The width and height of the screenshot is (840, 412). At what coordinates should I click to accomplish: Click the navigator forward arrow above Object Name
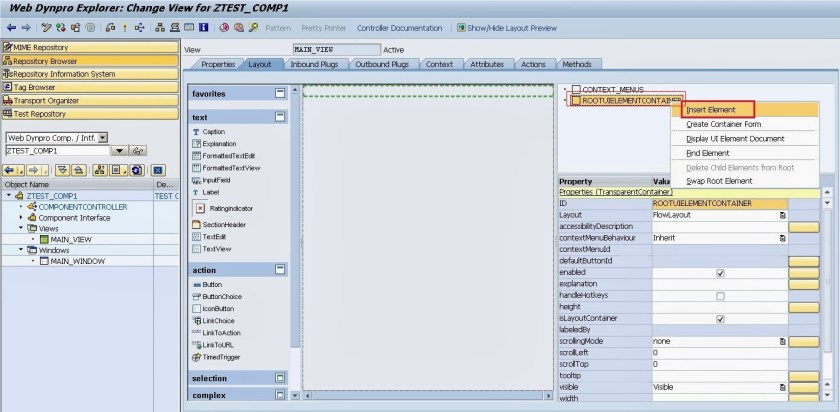click(x=33, y=170)
